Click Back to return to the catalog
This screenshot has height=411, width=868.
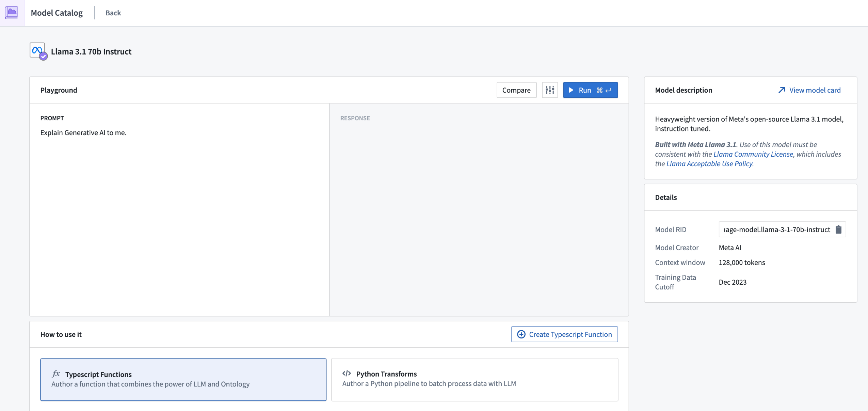click(113, 13)
